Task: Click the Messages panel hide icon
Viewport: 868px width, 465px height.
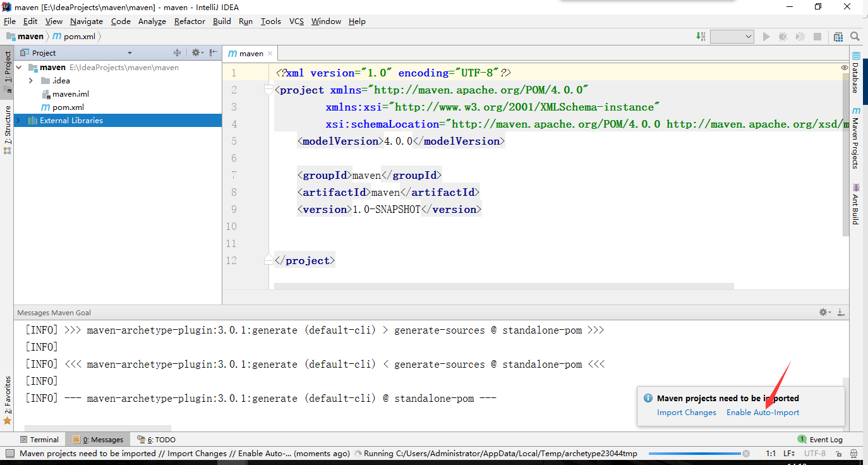Action: pos(841,312)
